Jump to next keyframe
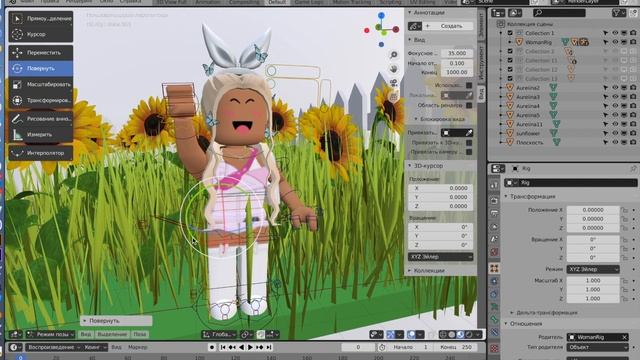Image resolution: width=640 pixels, height=360 pixels. 260,347
